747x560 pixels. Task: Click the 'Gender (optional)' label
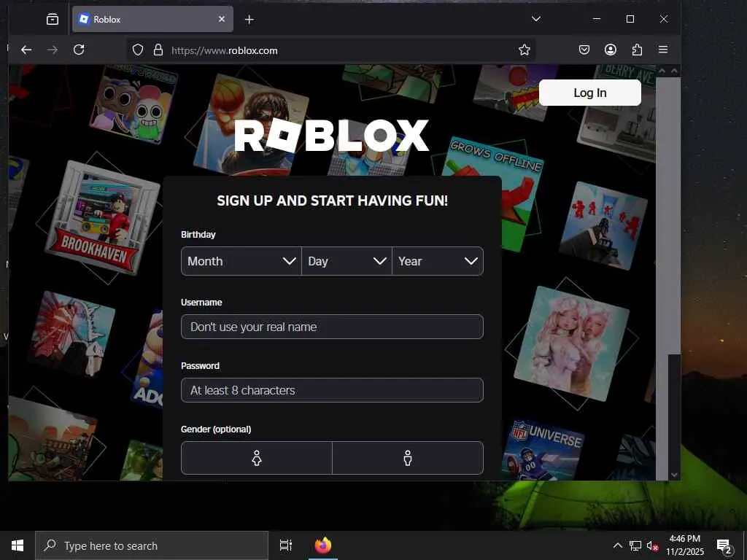click(x=216, y=429)
